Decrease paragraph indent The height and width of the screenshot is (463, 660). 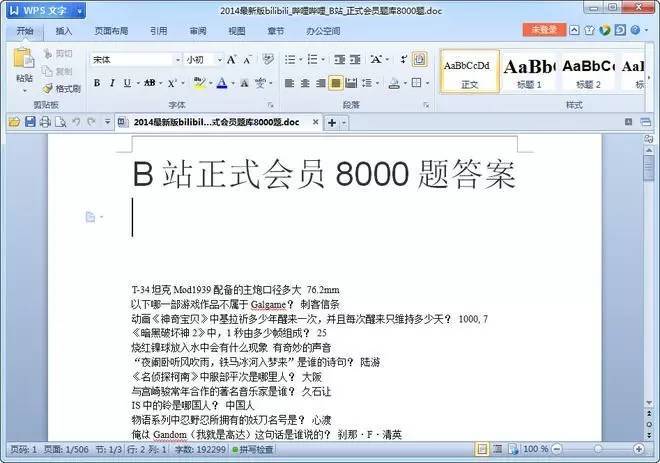pyautogui.click(x=339, y=59)
